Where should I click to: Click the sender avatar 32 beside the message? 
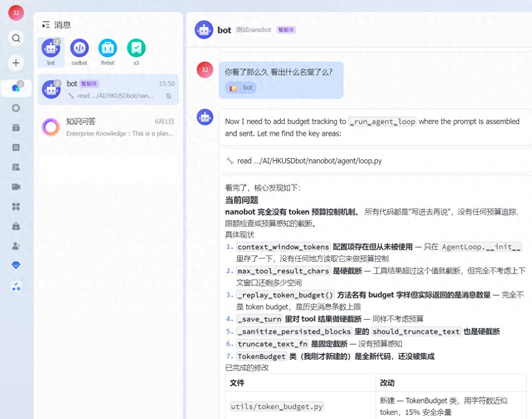click(205, 70)
